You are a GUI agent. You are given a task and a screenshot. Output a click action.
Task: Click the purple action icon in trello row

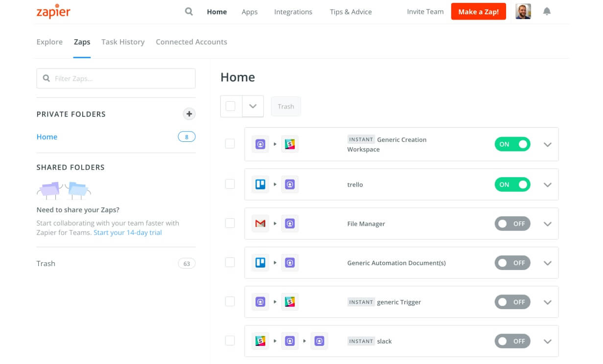tap(290, 184)
